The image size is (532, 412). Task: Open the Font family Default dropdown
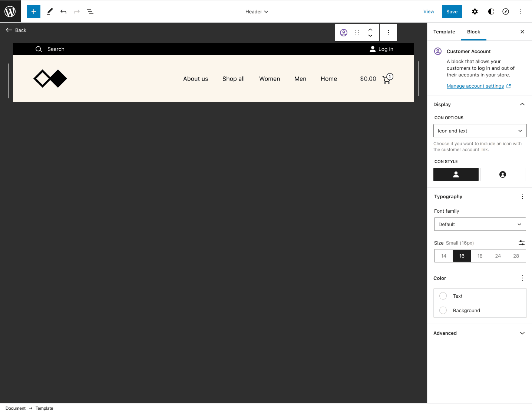(x=480, y=224)
